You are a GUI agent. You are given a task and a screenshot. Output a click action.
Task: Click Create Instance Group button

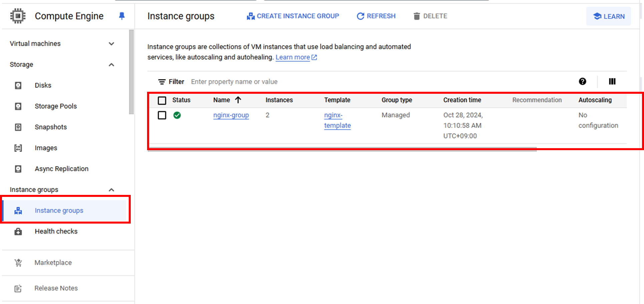293,16
